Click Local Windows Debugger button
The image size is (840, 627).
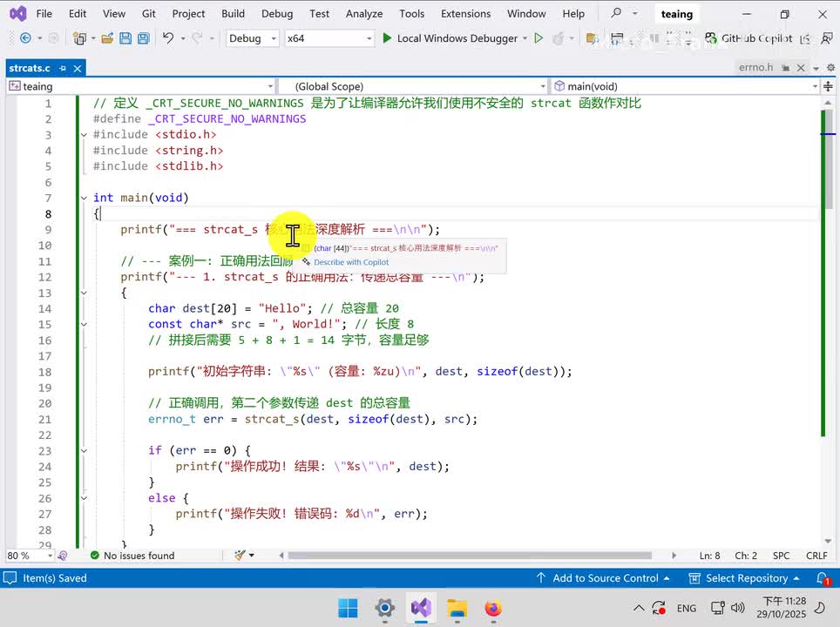pyautogui.click(x=451, y=38)
